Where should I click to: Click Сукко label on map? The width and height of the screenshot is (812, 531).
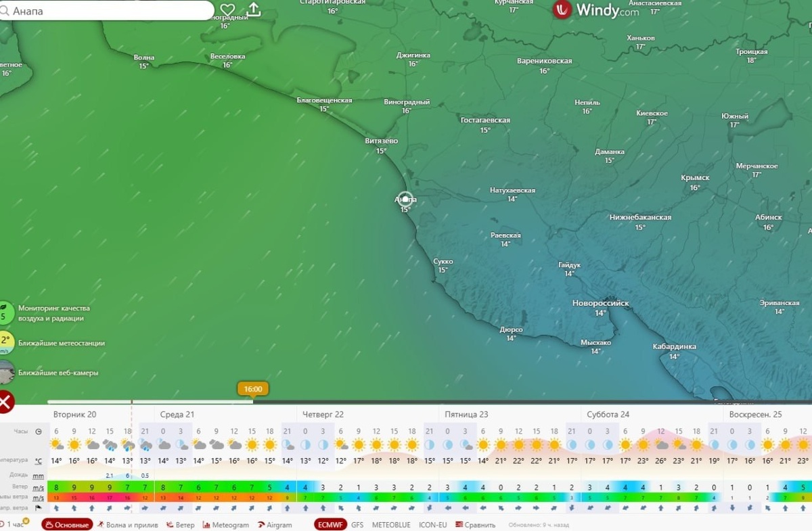pos(443,261)
